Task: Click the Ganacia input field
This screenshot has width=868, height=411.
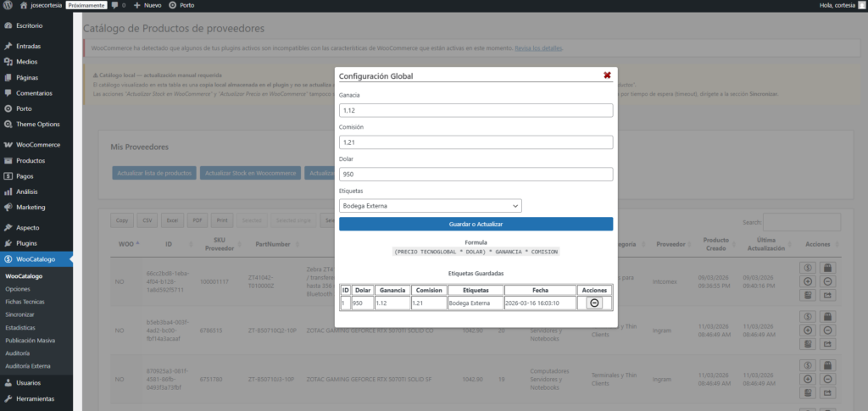Action: [x=476, y=110]
